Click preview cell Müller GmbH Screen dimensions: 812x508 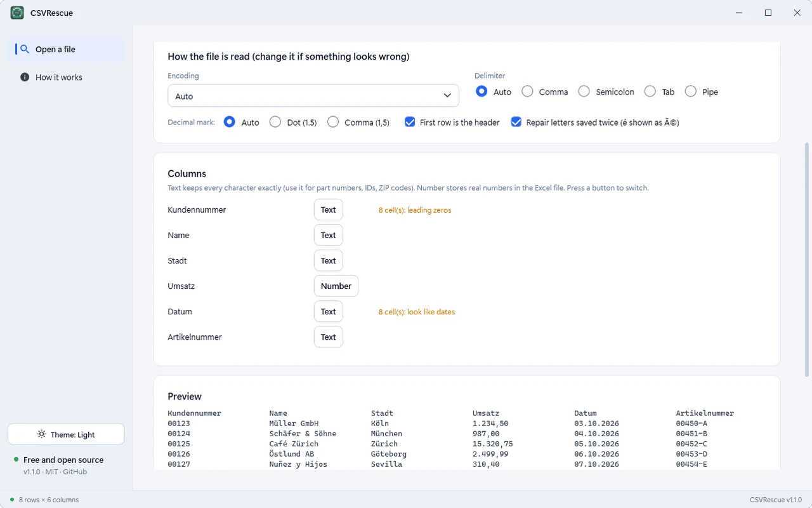(x=294, y=424)
